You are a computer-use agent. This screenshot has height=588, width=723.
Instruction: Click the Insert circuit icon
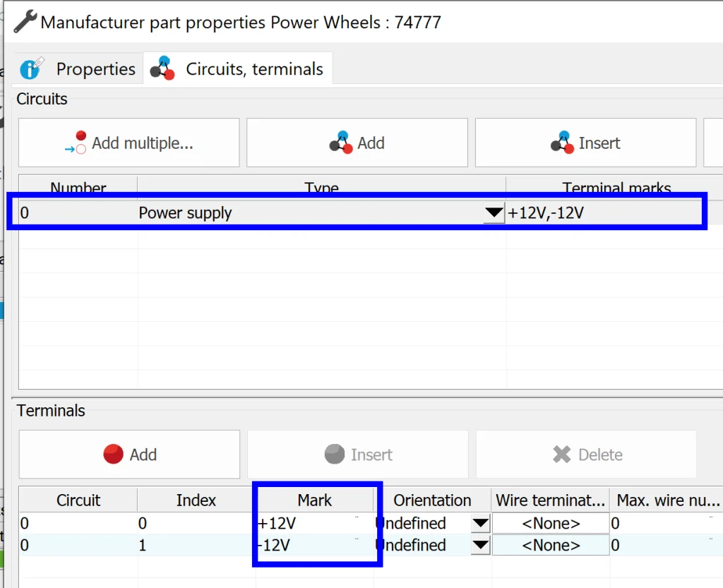[562, 143]
